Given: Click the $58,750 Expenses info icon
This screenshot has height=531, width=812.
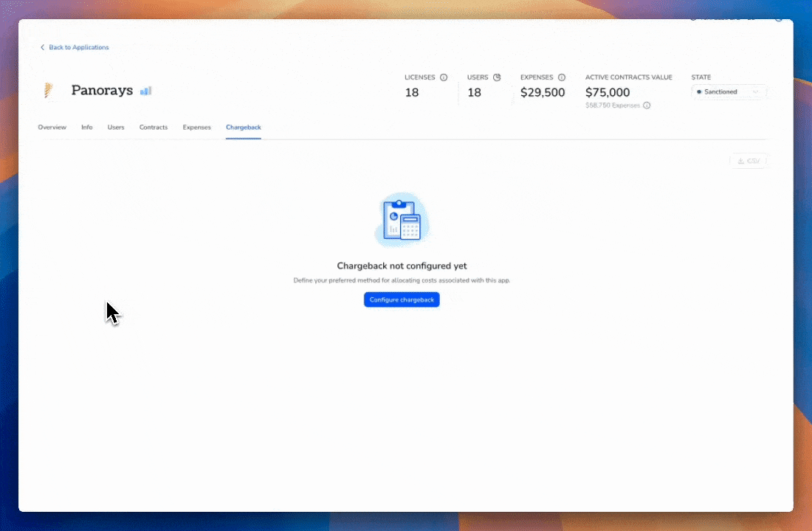Looking at the screenshot, I should pos(647,105).
